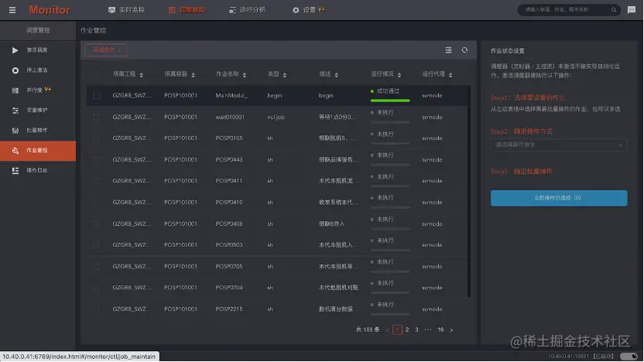The height and width of the screenshot is (362, 644).
Task: Click the 激活调度 play icon in sidebar
Action: (x=15, y=50)
